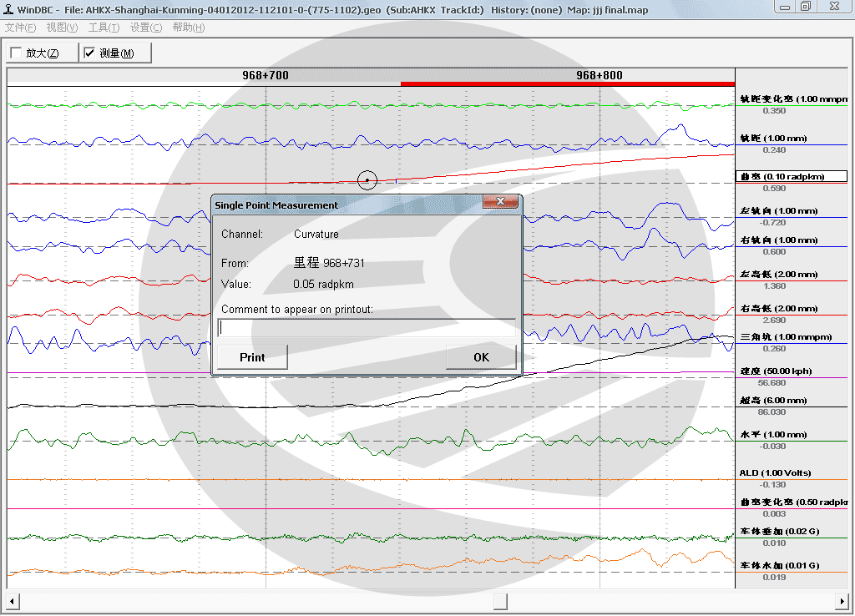
Task: Open the 帮助(H) menu
Action: coord(188,28)
